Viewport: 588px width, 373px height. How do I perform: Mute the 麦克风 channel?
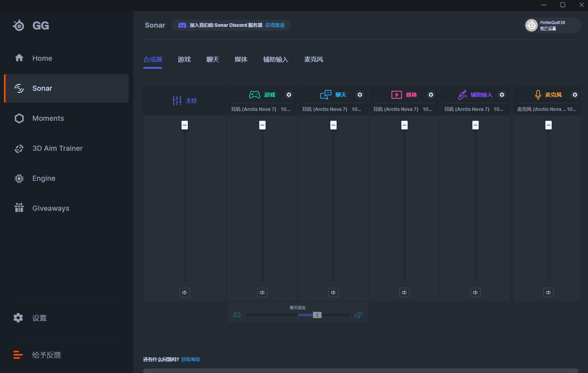(549, 292)
